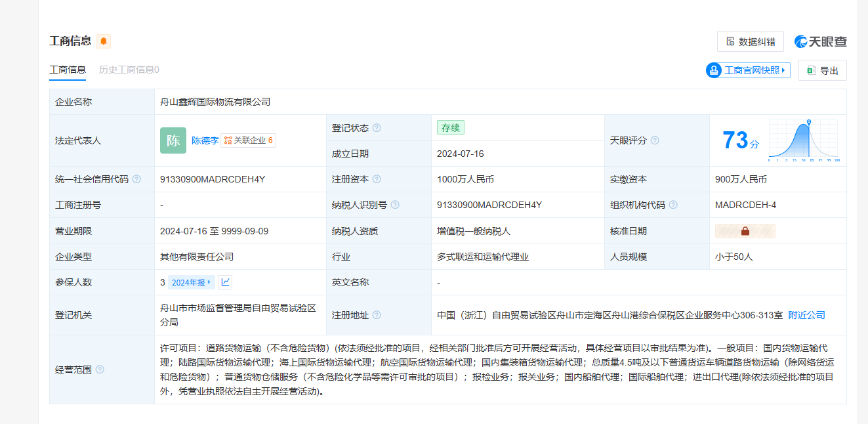
Task: Click help icon next to 经营范围
Action: 100,370
